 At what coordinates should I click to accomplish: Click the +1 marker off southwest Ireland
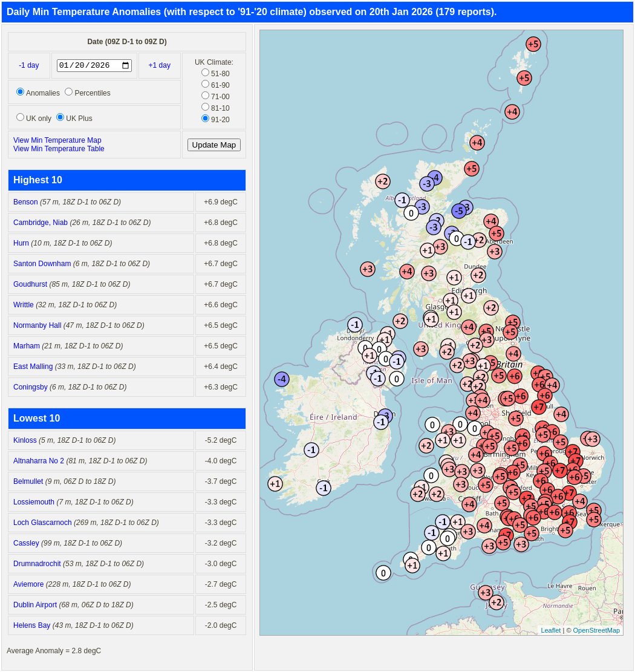[x=275, y=484]
